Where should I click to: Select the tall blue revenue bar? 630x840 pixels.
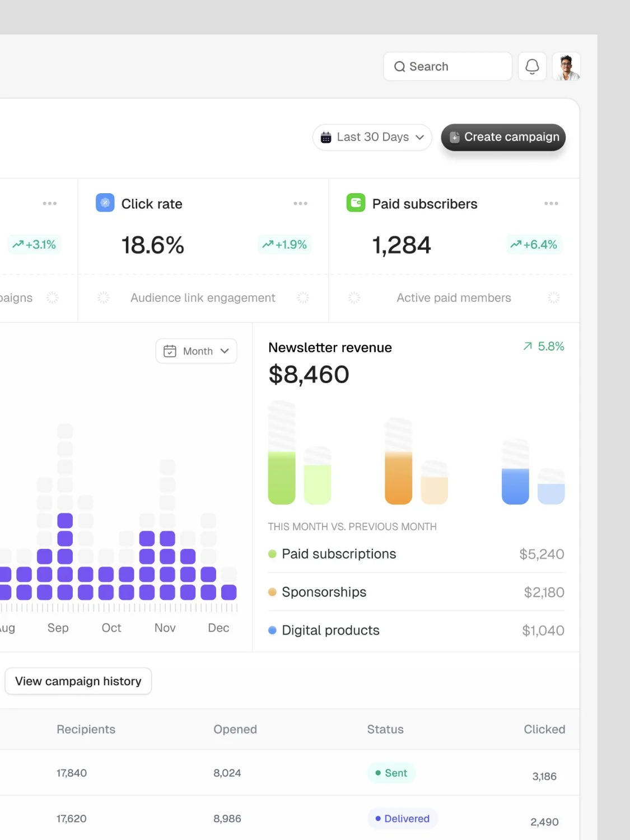coord(516,472)
